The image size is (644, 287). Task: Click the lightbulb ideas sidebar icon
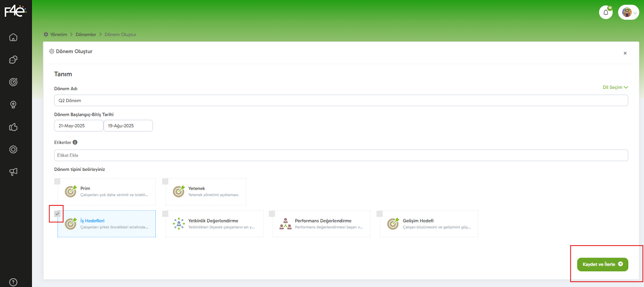[x=13, y=105]
